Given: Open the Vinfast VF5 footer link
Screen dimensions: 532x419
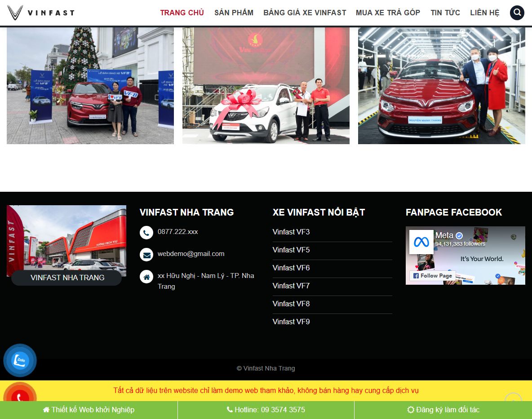Looking at the screenshot, I should (x=291, y=250).
